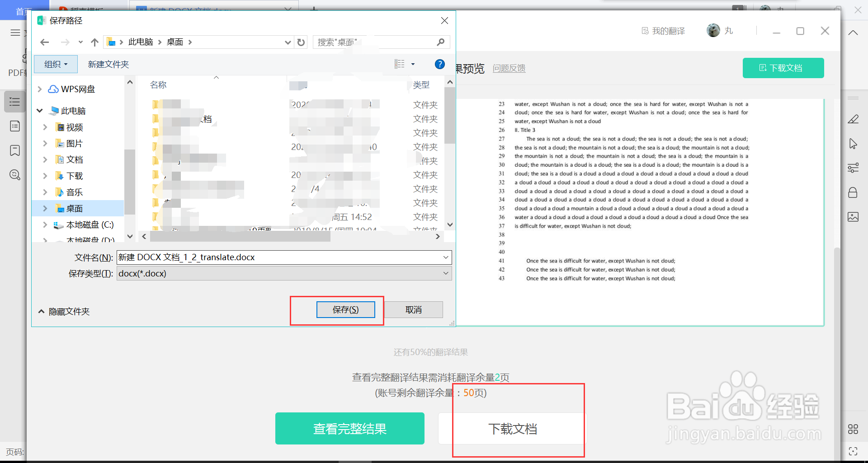Refresh the folder view

pos(301,42)
